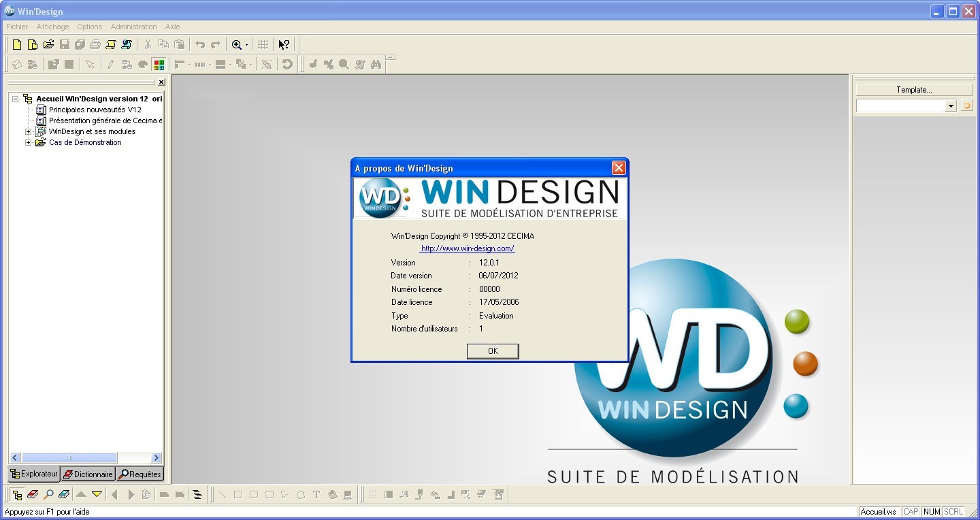Click the Open folder toolbar icon
980x520 pixels.
click(x=48, y=45)
